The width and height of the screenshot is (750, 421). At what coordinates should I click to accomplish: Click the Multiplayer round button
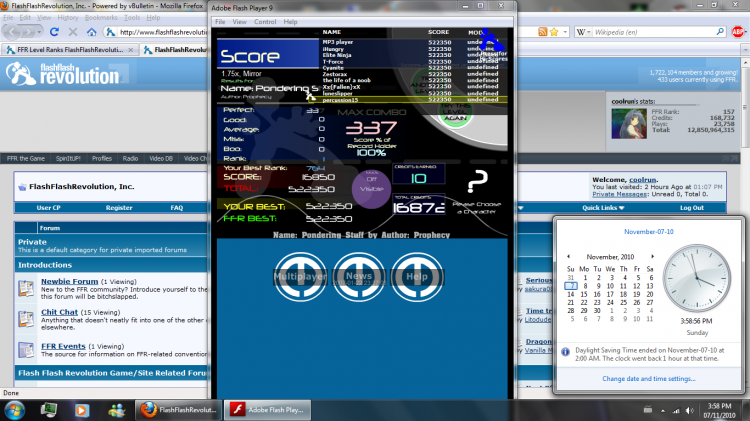[x=300, y=277]
